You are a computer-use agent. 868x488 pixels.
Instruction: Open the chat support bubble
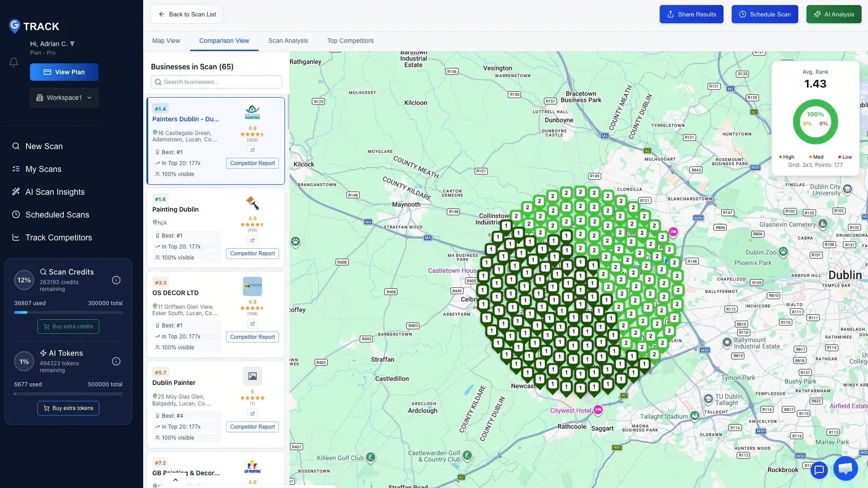point(845,468)
